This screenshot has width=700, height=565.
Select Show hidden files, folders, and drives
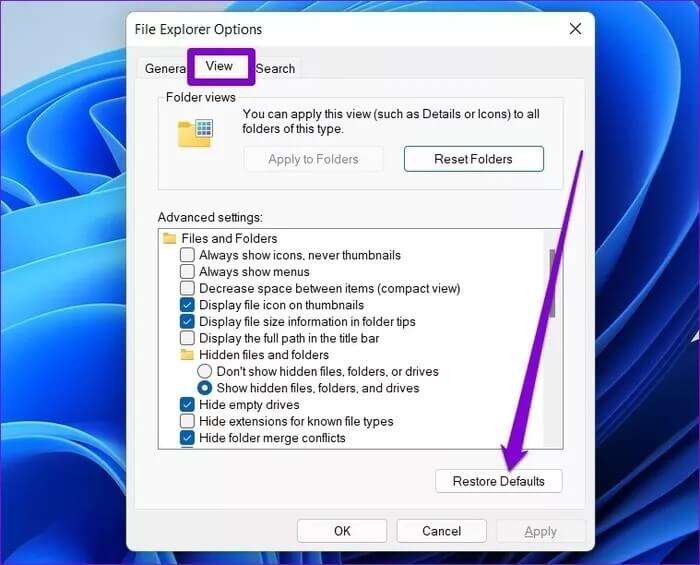click(x=204, y=388)
